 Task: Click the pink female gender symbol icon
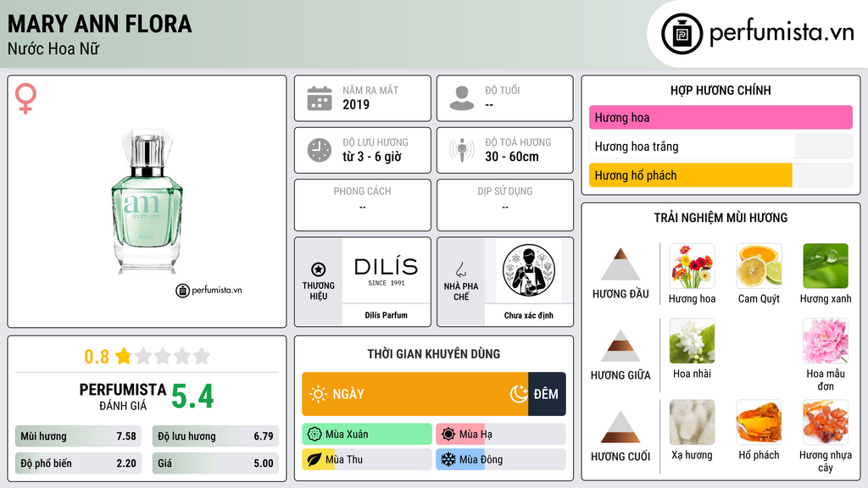coord(25,98)
